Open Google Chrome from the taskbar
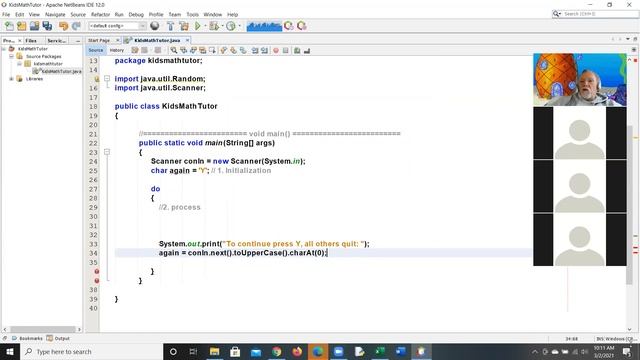The height and width of the screenshot is (360, 640). pos(277,351)
